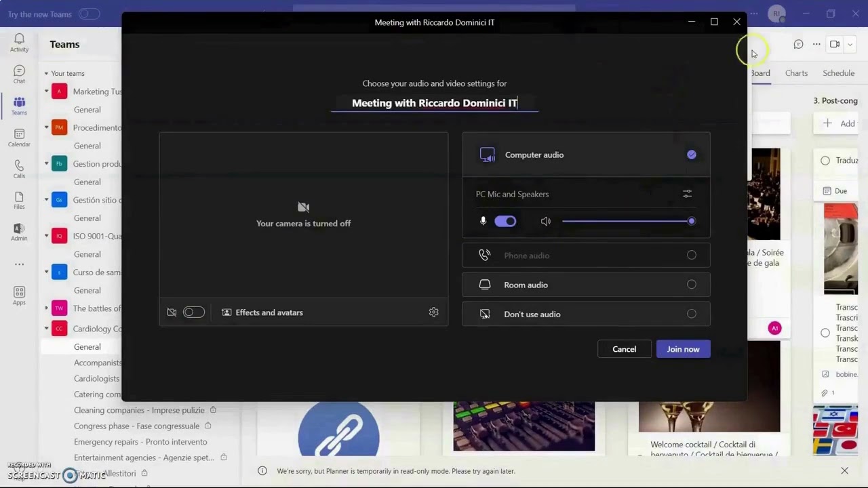This screenshot has height=488, width=868.
Task: Turn on the camera toggle
Action: (x=193, y=312)
